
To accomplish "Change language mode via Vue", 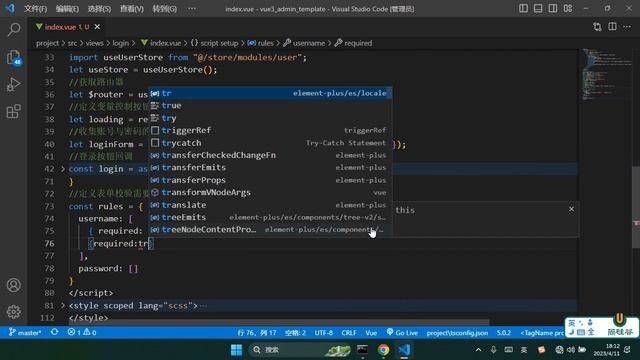I will point(371,333).
